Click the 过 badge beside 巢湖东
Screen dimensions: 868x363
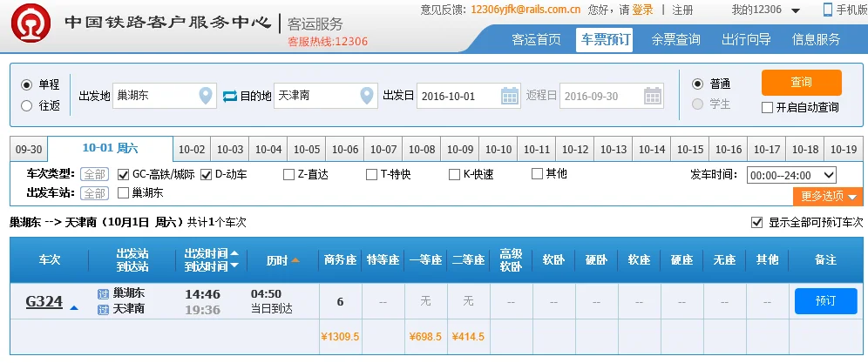tap(103, 293)
